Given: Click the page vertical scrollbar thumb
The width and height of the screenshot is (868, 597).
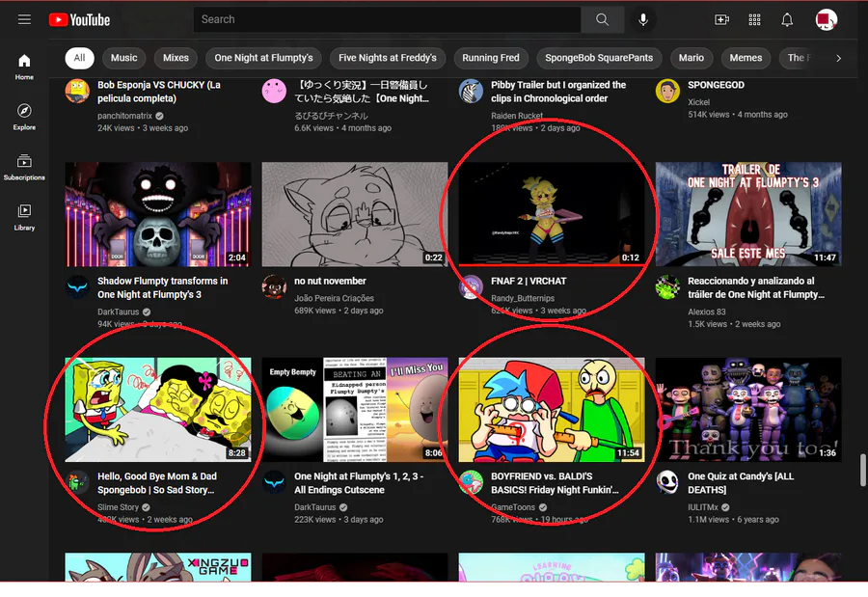Looking at the screenshot, I should (x=862, y=471).
